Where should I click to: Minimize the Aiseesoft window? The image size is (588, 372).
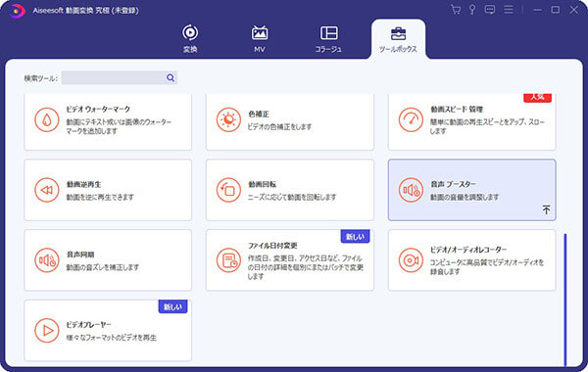pyautogui.click(x=537, y=10)
